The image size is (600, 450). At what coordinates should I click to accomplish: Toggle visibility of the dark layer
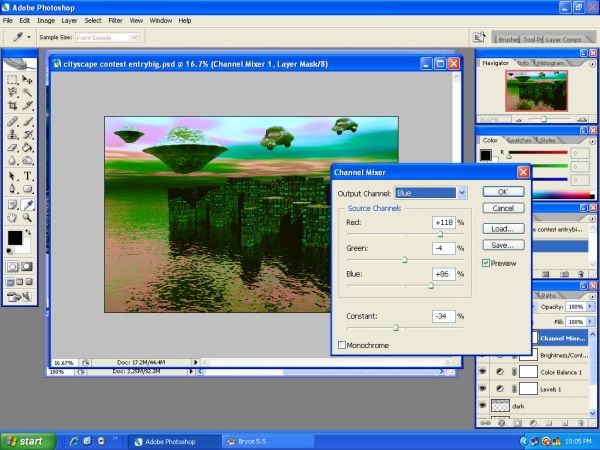pyautogui.click(x=483, y=405)
